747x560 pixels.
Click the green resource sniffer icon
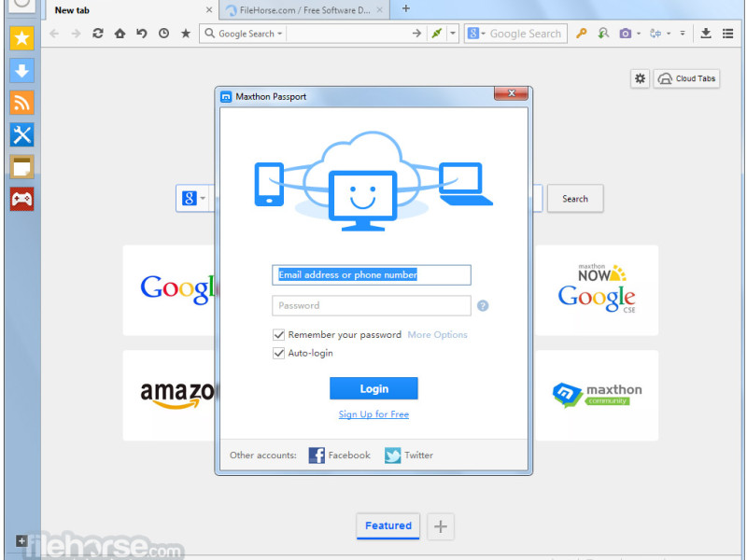click(603, 34)
